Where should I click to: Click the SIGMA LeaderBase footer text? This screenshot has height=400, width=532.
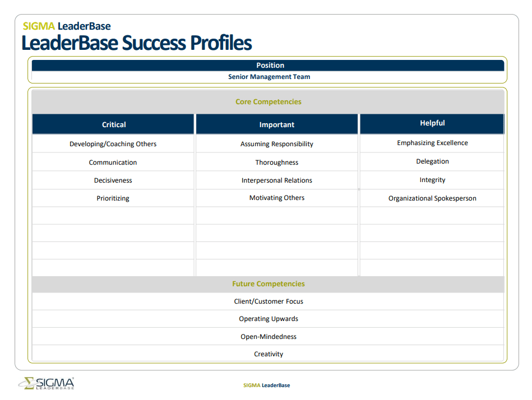(x=267, y=385)
